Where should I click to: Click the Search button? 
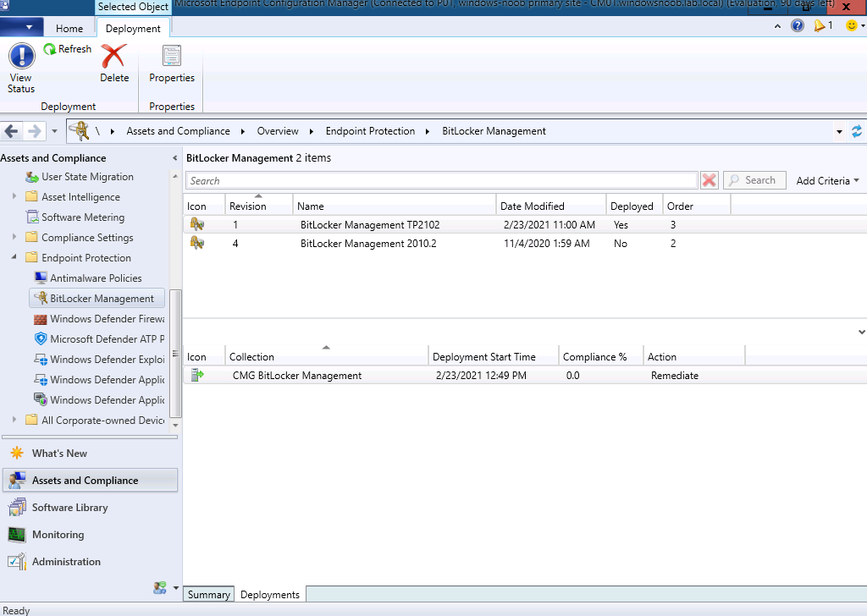[x=754, y=180]
